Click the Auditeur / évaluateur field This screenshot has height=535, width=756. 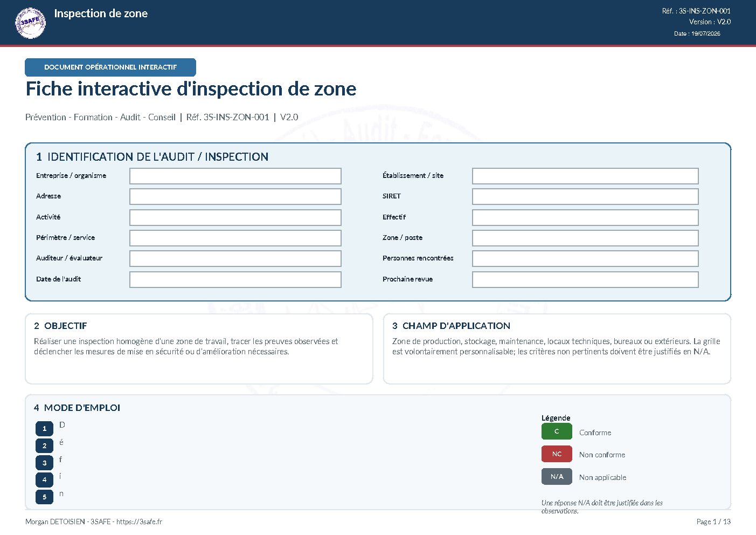coord(235,258)
